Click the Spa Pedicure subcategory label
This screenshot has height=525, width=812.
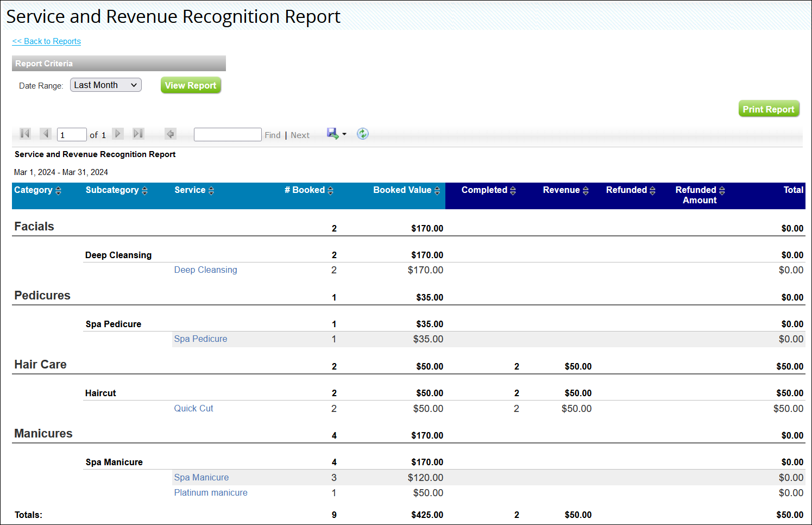coord(114,324)
